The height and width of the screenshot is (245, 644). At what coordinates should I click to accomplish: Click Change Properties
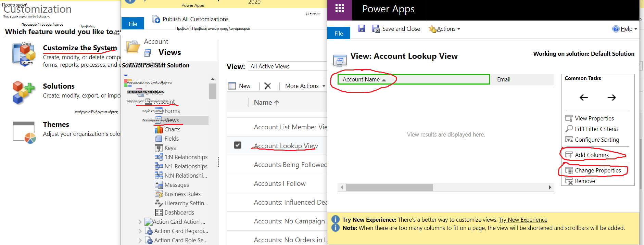tap(593, 170)
